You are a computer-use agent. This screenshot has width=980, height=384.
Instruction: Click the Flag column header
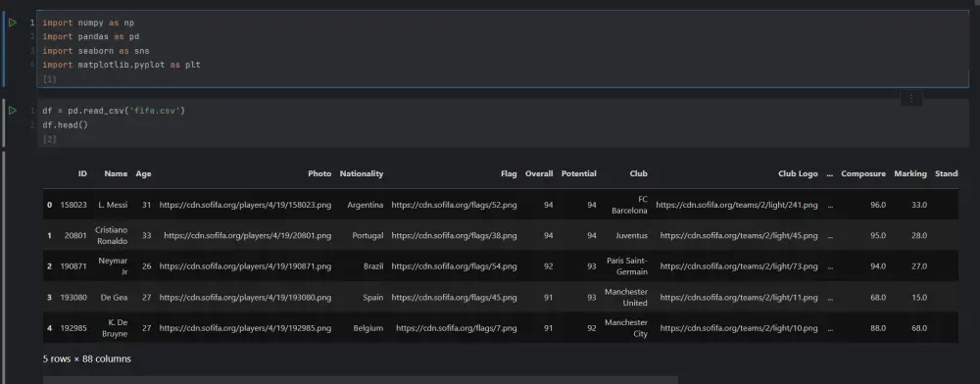click(509, 173)
